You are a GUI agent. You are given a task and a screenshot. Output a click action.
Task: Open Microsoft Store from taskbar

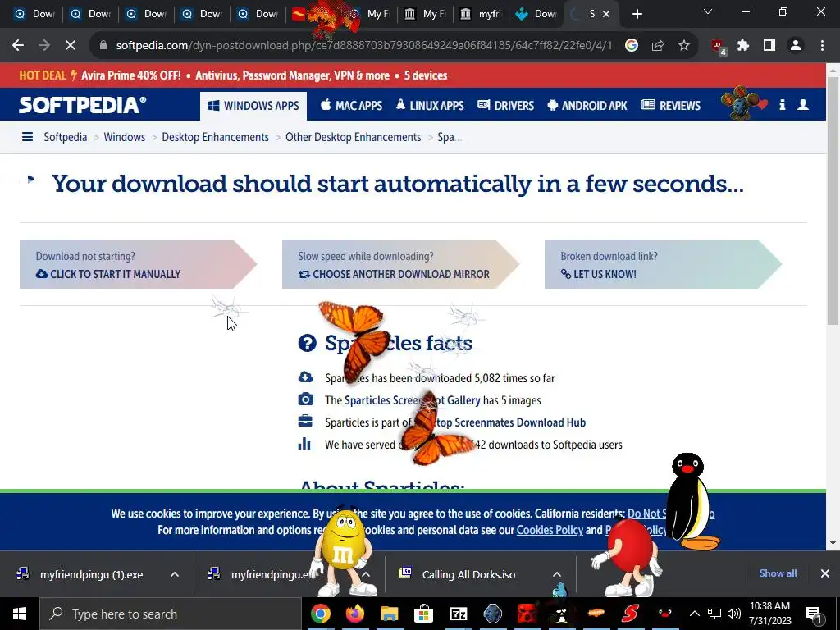click(424, 614)
